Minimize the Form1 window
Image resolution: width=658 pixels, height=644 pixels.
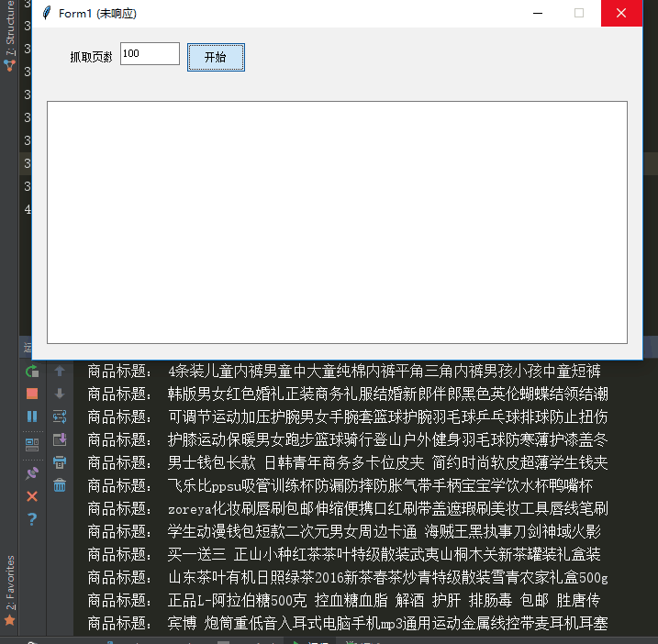[x=538, y=13]
